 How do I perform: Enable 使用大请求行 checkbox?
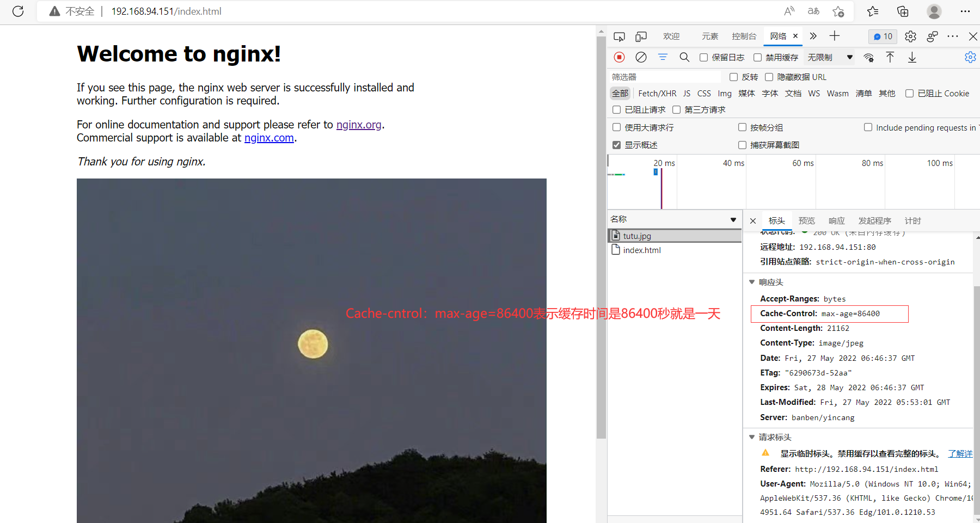pyautogui.click(x=616, y=127)
